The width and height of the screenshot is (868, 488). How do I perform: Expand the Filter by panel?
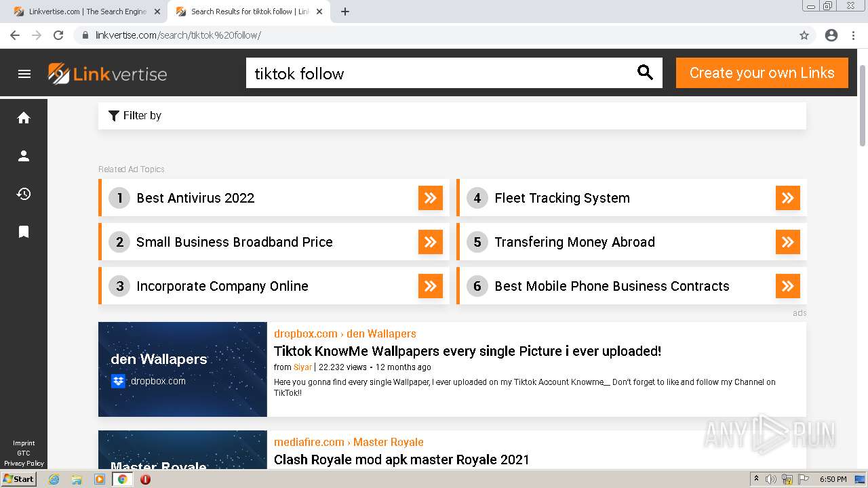click(452, 116)
